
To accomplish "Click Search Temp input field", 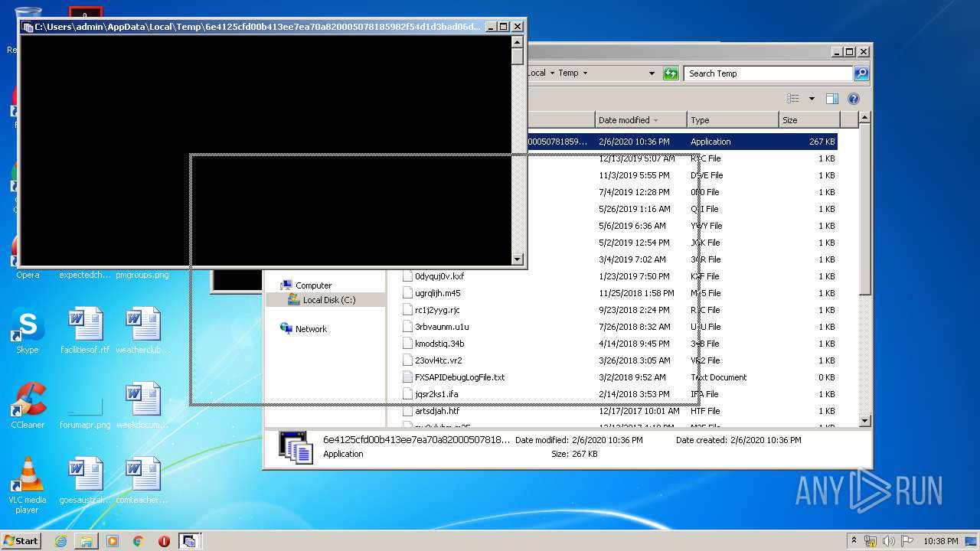I will tap(768, 73).
